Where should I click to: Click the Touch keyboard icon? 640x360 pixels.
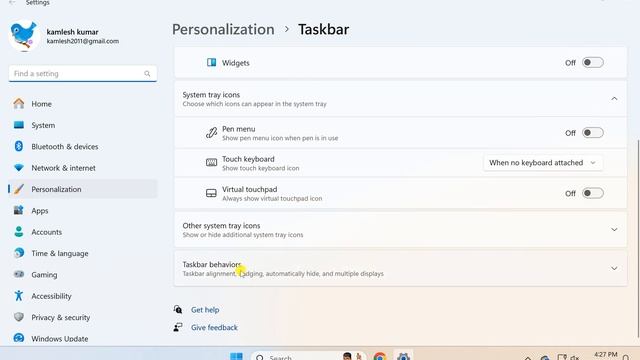[211, 162]
